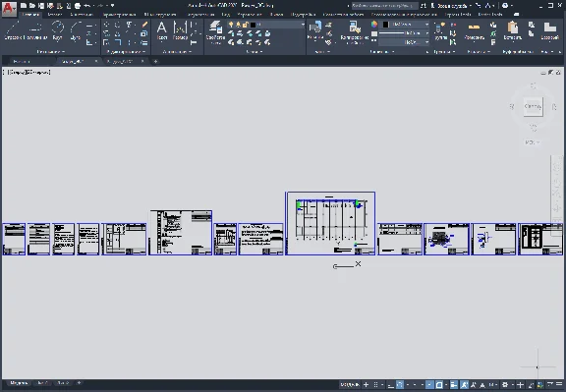
Task: Click the Base (Базовый) view icon
Action: [x=549, y=30]
